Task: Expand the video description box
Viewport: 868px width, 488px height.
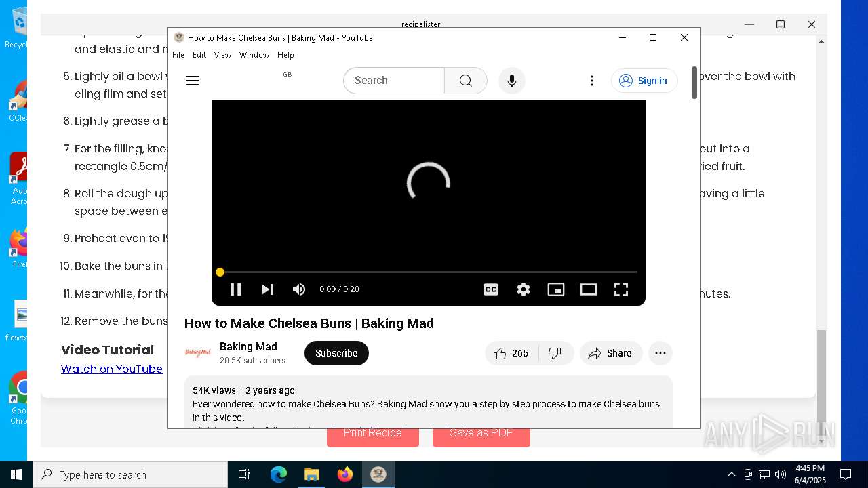Action: (x=429, y=402)
